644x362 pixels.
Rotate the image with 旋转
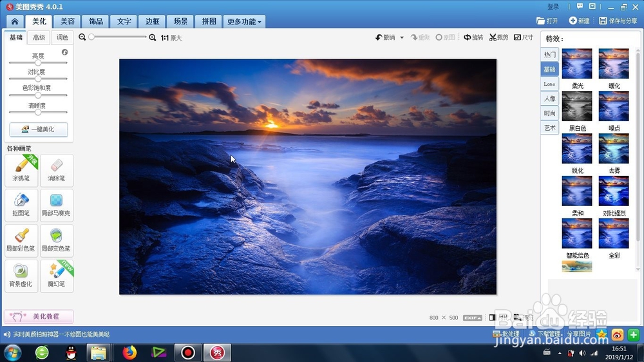(x=473, y=37)
